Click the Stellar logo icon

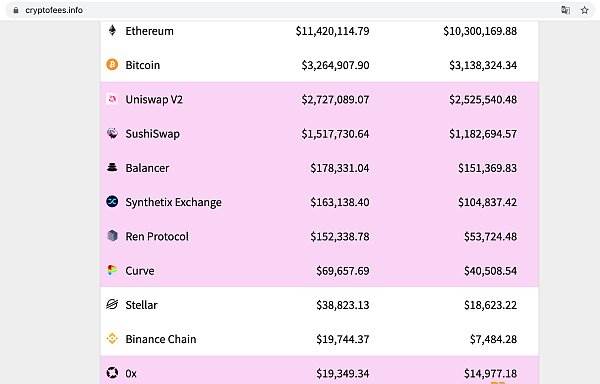click(112, 304)
